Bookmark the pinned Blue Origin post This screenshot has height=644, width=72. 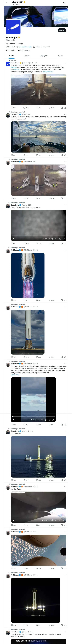tap(62, 108)
